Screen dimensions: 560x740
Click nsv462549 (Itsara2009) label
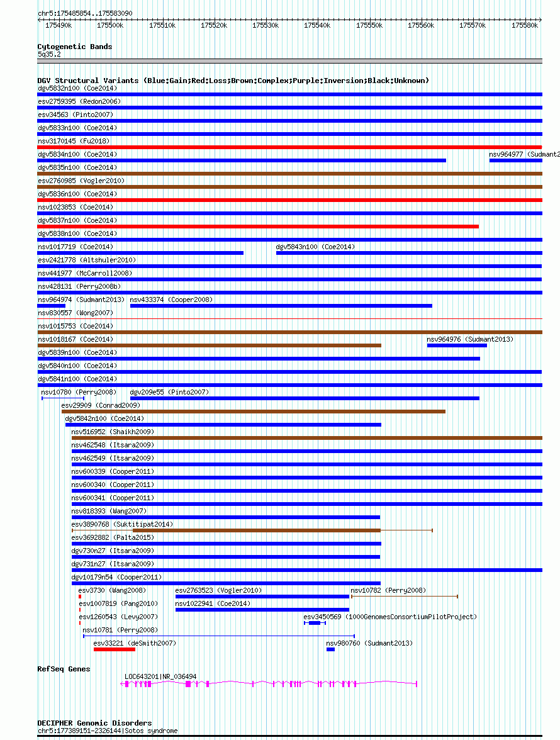pos(113,458)
